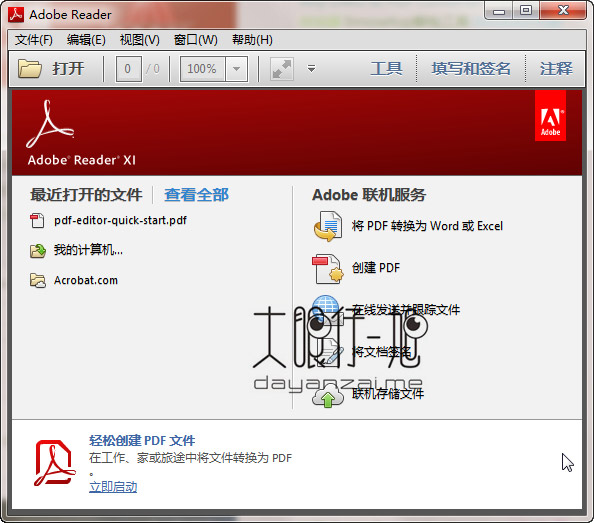Click the 创建 PDF icon

pos(328,269)
